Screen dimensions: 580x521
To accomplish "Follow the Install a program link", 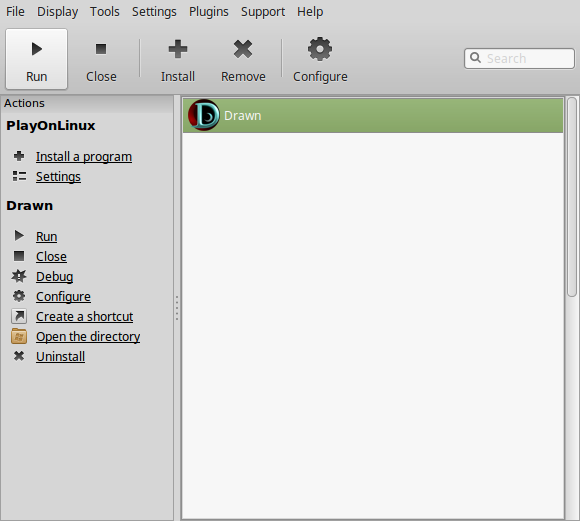I will (x=84, y=157).
